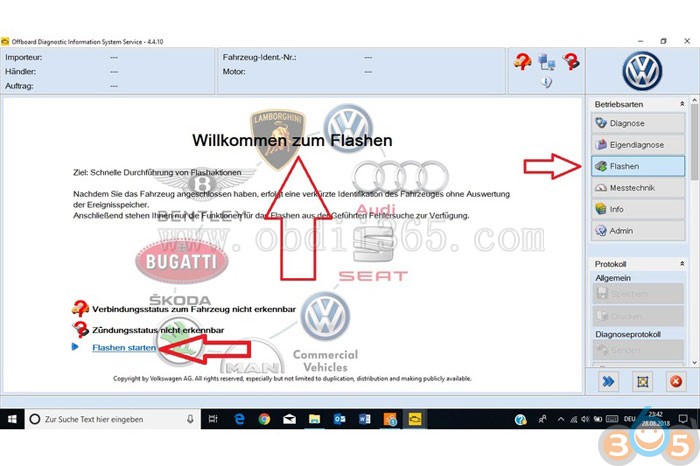
Task: Click the Speichern button under Allgemein
Action: 638,294
